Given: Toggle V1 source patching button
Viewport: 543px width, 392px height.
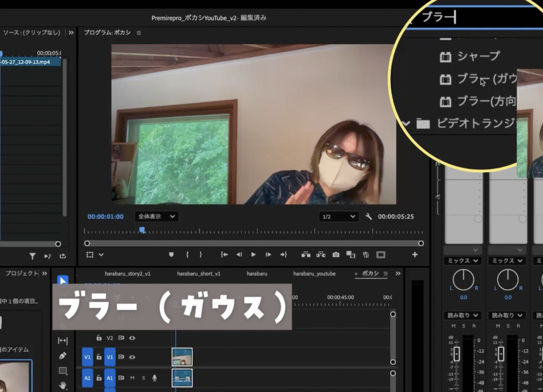Looking at the screenshot, I should click(x=87, y=357).
